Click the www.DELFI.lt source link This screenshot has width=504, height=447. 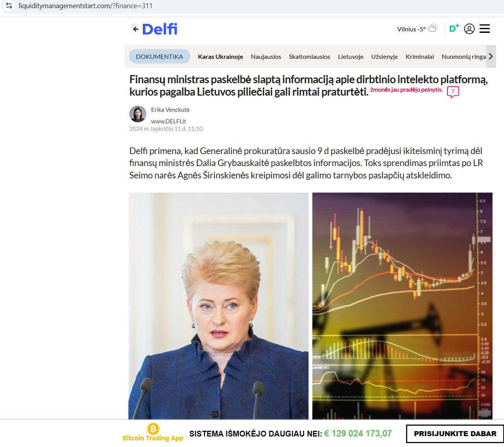168,121
